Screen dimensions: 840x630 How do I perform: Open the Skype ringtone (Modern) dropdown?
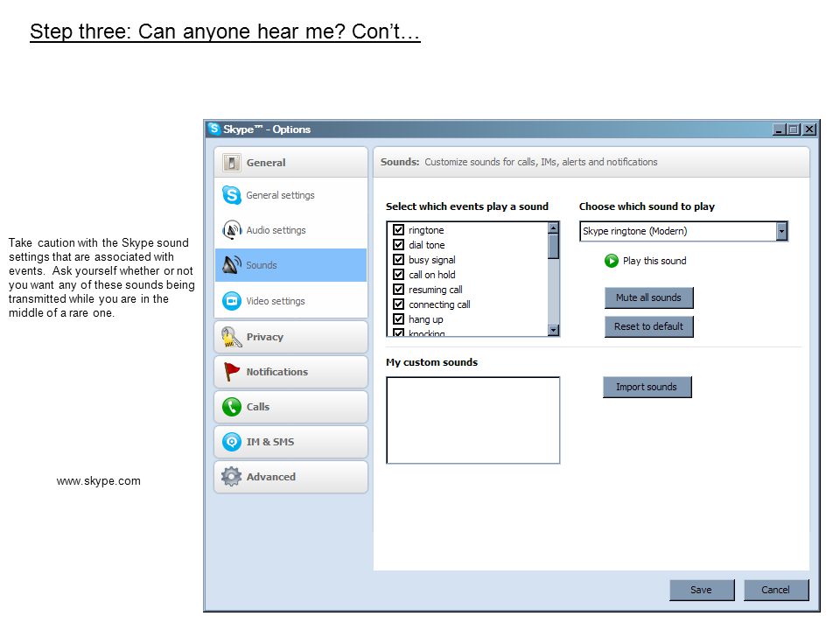pos(683,231)
